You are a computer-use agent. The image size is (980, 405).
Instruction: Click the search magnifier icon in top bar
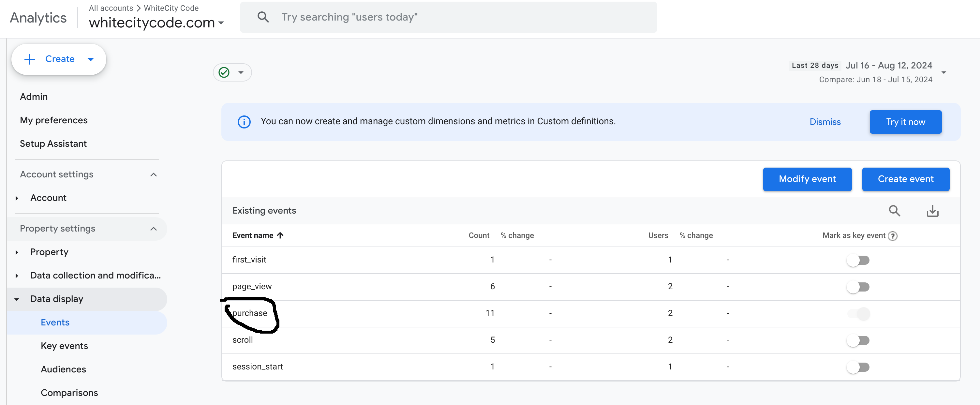[x=263, y=17]
